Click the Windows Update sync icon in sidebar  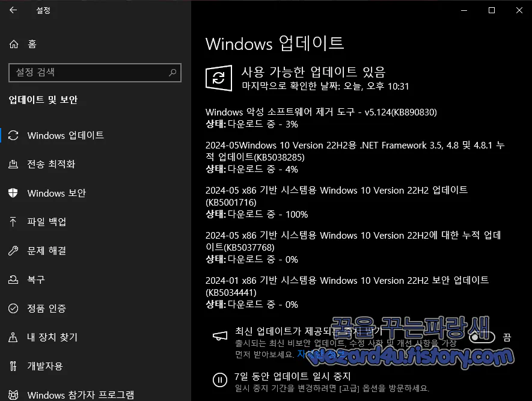point(13,135)
